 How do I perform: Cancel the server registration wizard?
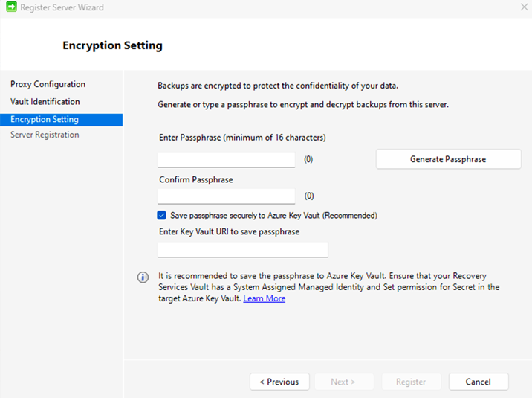tap(479, 382)
